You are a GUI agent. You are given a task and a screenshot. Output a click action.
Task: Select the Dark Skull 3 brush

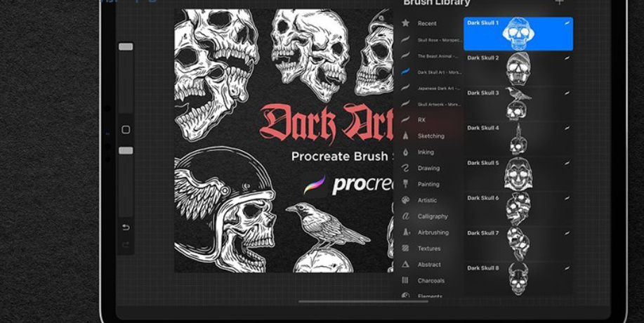click(518, 104)
